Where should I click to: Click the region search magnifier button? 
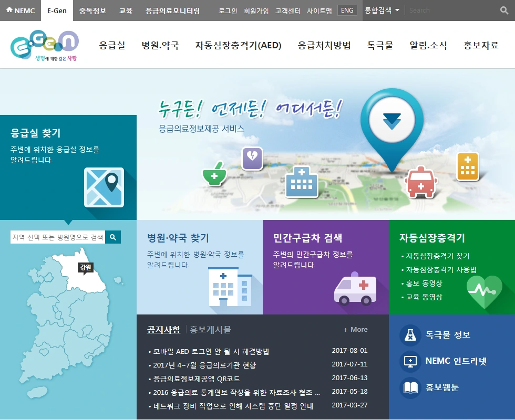[x=113, y=237]
